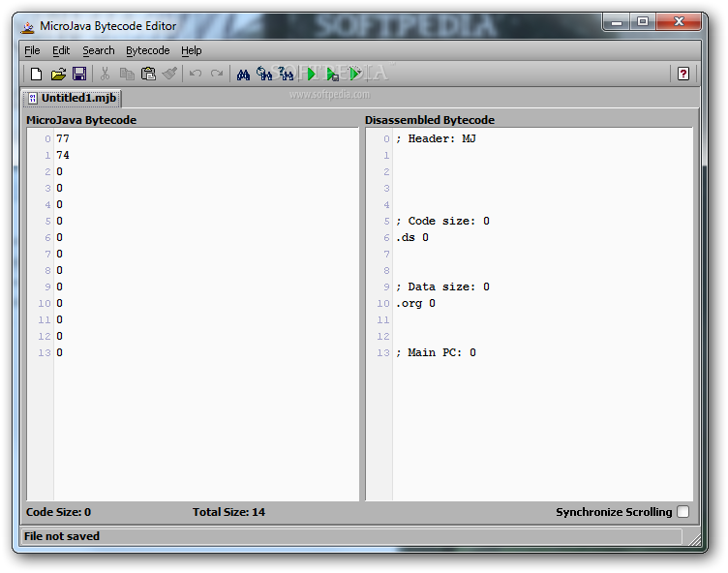Click the '; Header: MJ' disassembly line
The height and width of the screenshot is (573, 728).
(436, 138)
